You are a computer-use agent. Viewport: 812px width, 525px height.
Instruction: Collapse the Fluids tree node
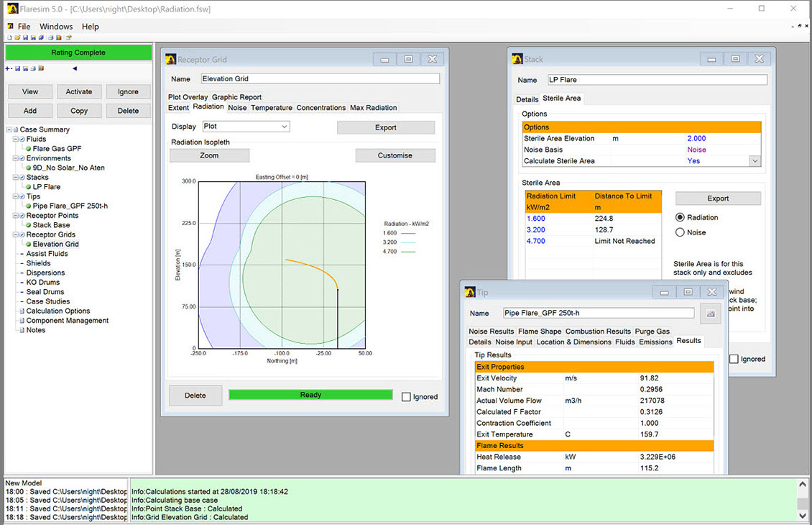[16, 140]
